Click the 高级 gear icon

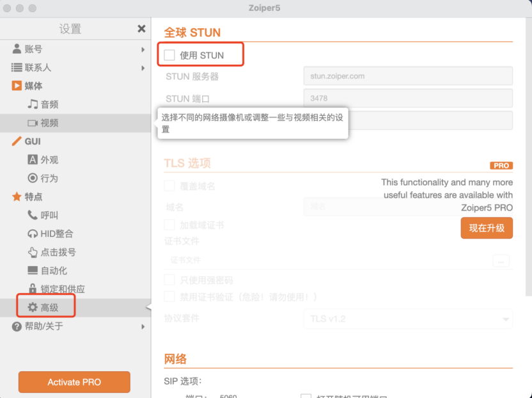point(33,308)
